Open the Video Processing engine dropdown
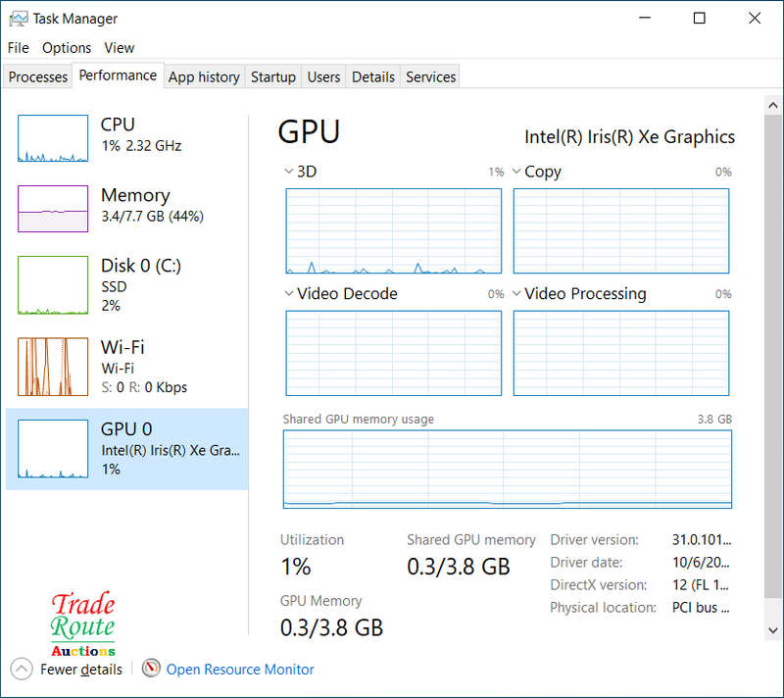784x698 pixels. point(516,293)
